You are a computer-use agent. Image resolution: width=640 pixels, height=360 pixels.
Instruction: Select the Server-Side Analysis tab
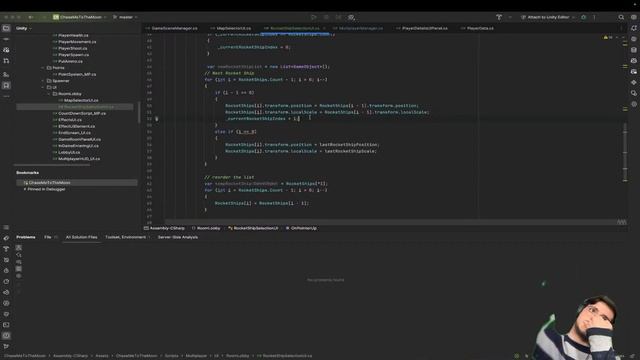pos(178,237)
